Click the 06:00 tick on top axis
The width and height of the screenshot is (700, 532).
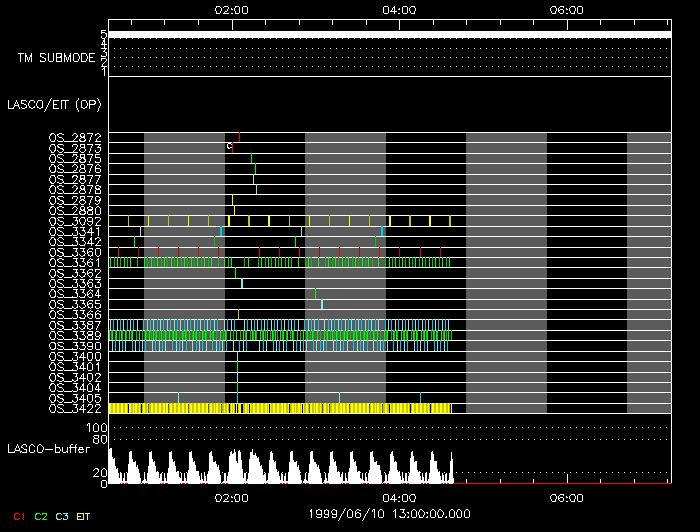pyautogui.click(x=567, y=9)
